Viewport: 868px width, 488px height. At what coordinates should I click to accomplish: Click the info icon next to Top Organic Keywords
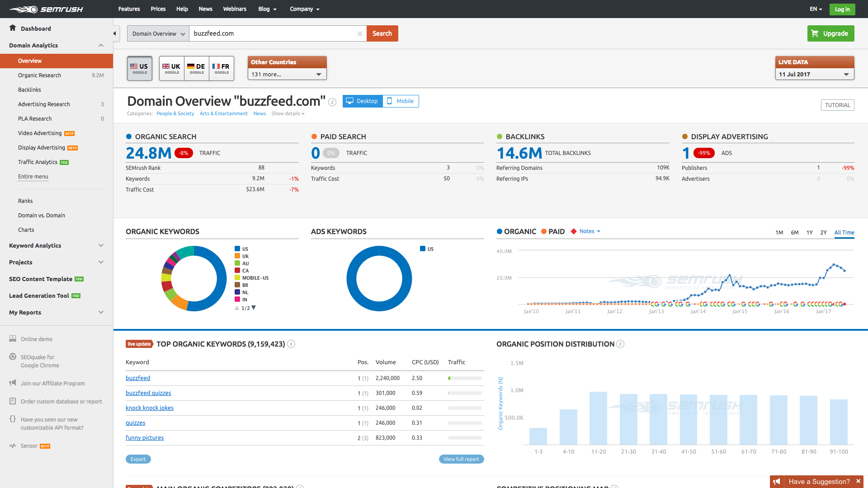pyautogui.click(x=292, y=344)
